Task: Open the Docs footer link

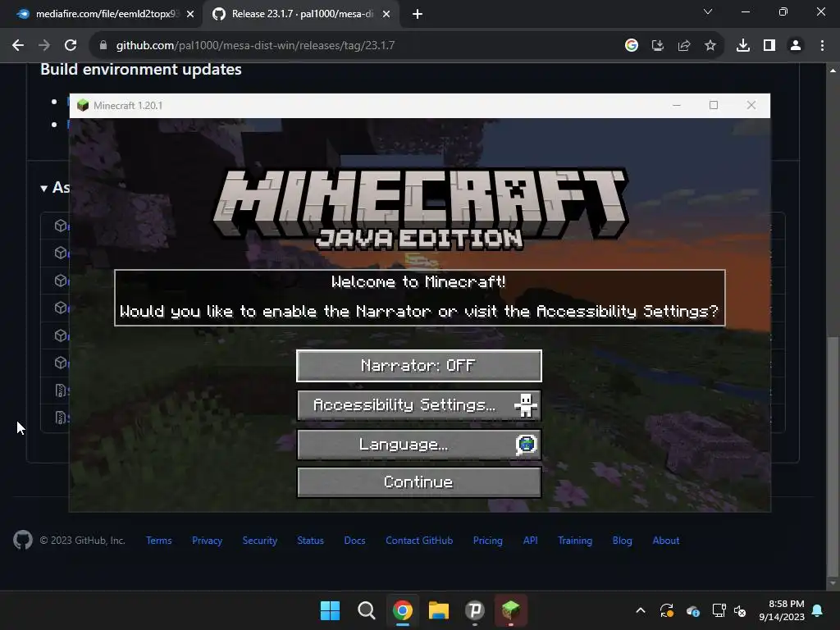Action: pos(354,541)
